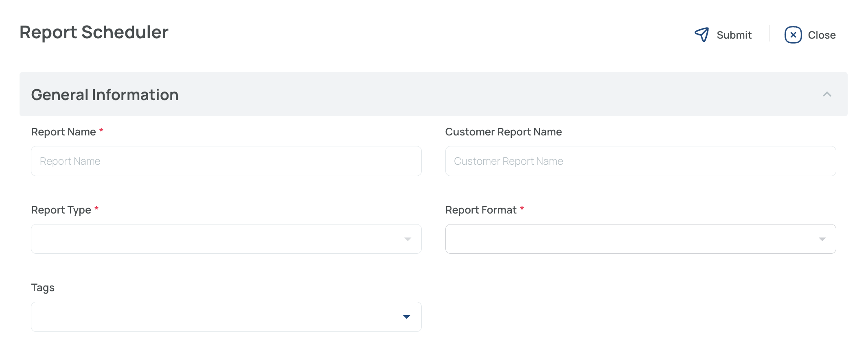Collapse General Information using the chevron
This screenshot has height=353, width=868.
(826, 94)
